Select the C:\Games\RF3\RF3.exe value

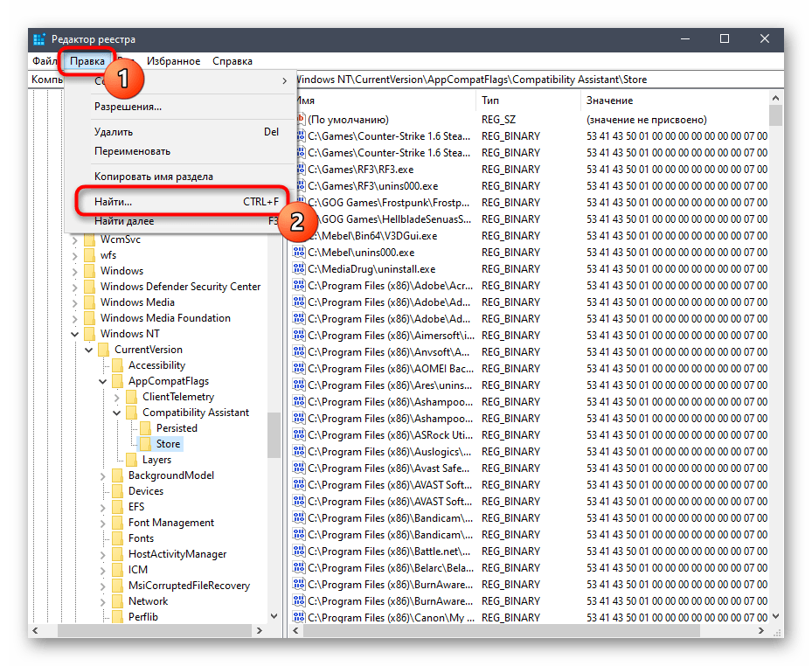360,170
